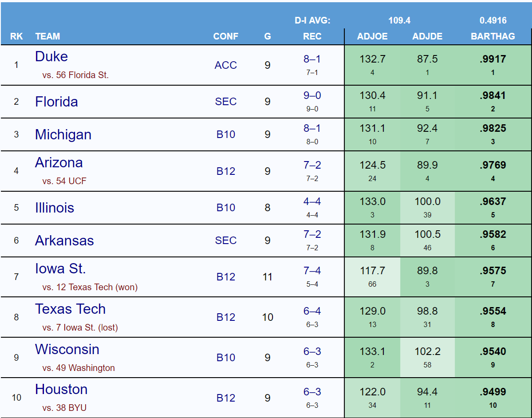This screenshot has width=532, height=418.
Task: Open the Wisconsin team page
Action: [67, 349]
